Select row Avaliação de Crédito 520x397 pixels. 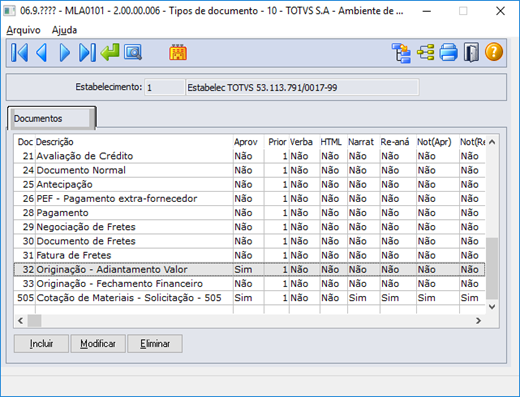[249, 156]
